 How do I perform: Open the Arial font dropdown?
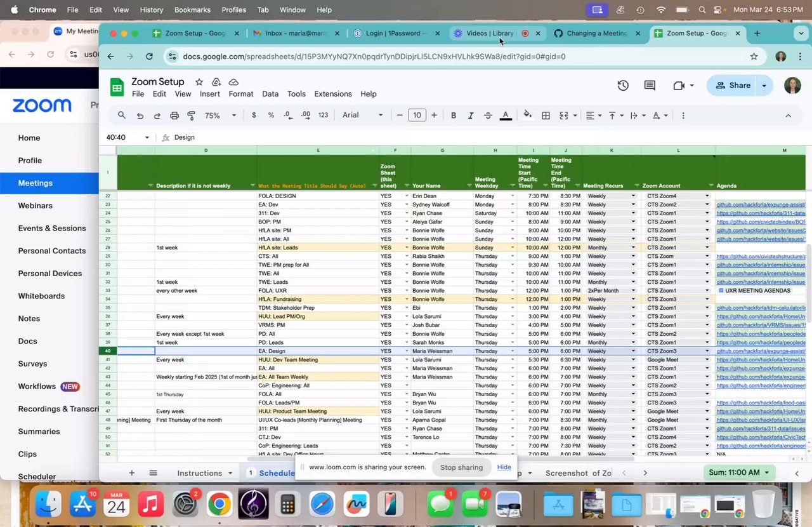click(363, 116)
